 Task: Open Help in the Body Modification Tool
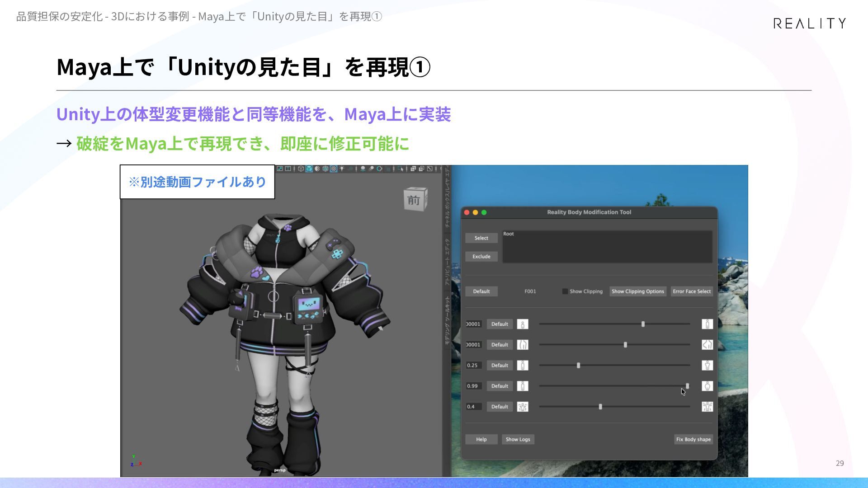pos(481,440)
